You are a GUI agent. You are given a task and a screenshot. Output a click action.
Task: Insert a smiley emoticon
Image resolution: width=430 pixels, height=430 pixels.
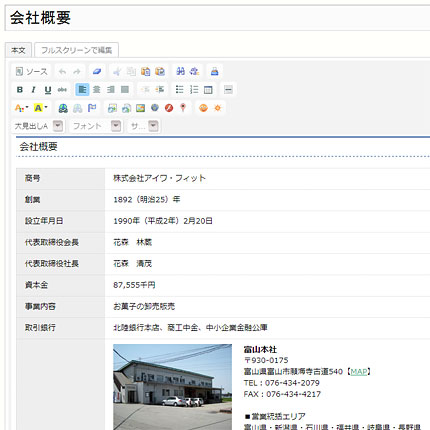203,108
